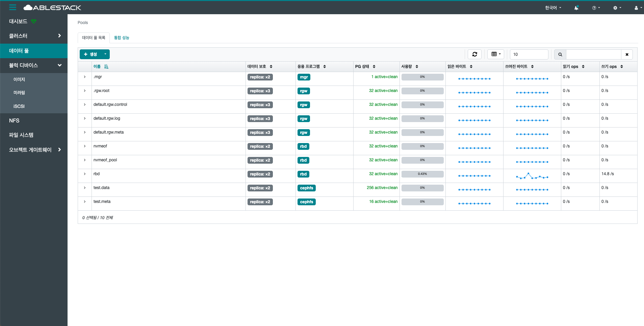Open the 생성 button dropdown arrow
Screen dimensions: 644x326
105,54
